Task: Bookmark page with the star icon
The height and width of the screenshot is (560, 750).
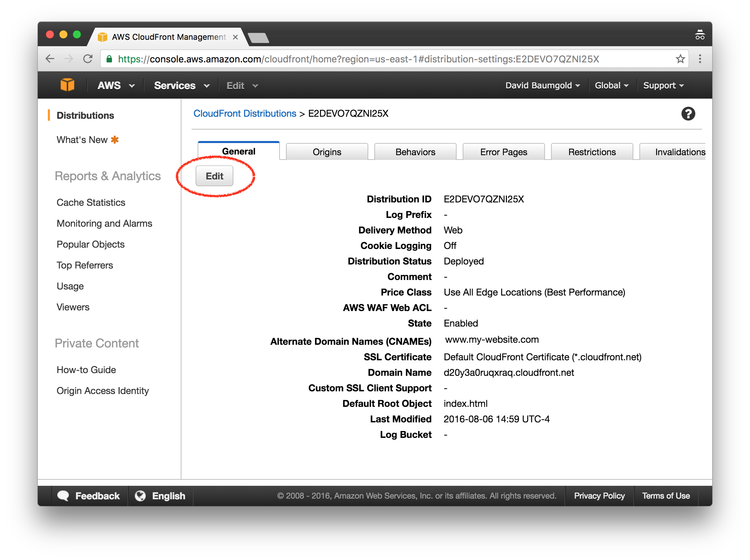Action: 680,59
